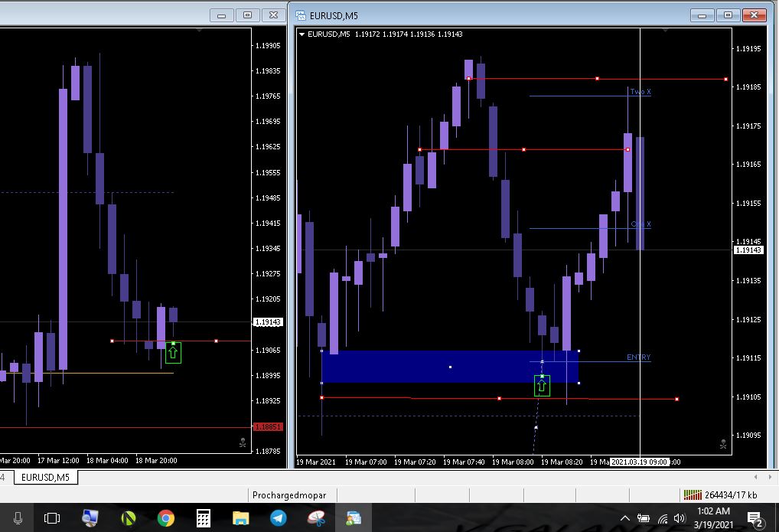Click the EURUSD,M5 window title icon
Screen dimensions: 779x532
coord(301,15)
